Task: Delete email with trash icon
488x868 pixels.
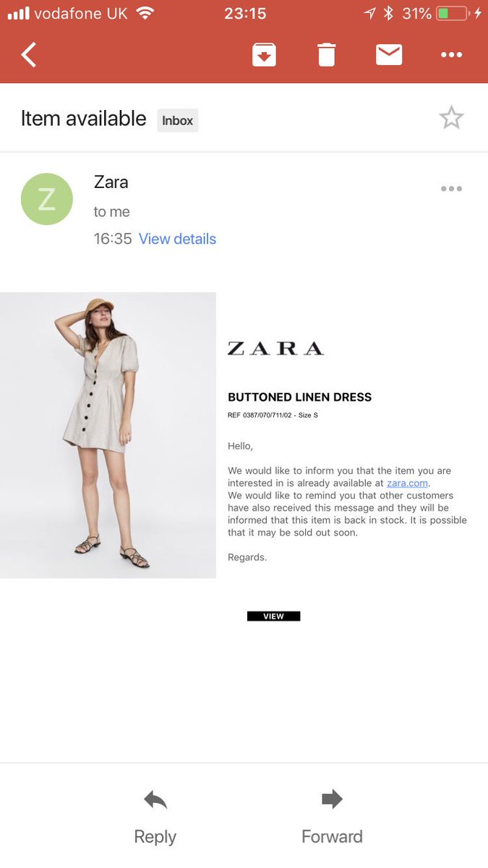Action: point(326,55)
